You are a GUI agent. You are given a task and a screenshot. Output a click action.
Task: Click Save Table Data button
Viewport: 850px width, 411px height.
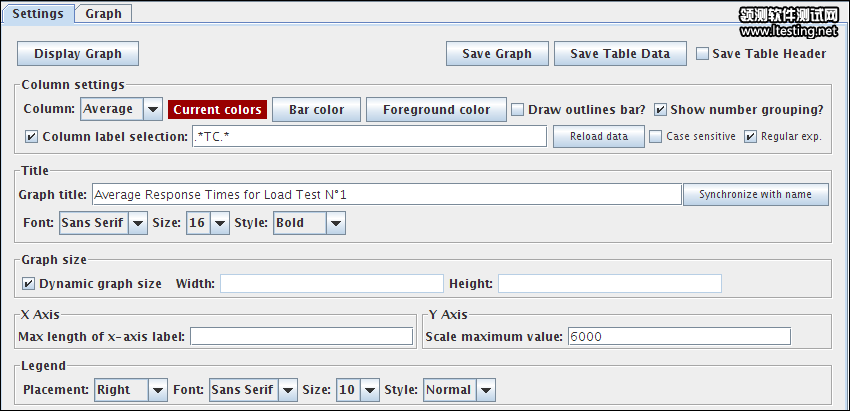point(620,54)
